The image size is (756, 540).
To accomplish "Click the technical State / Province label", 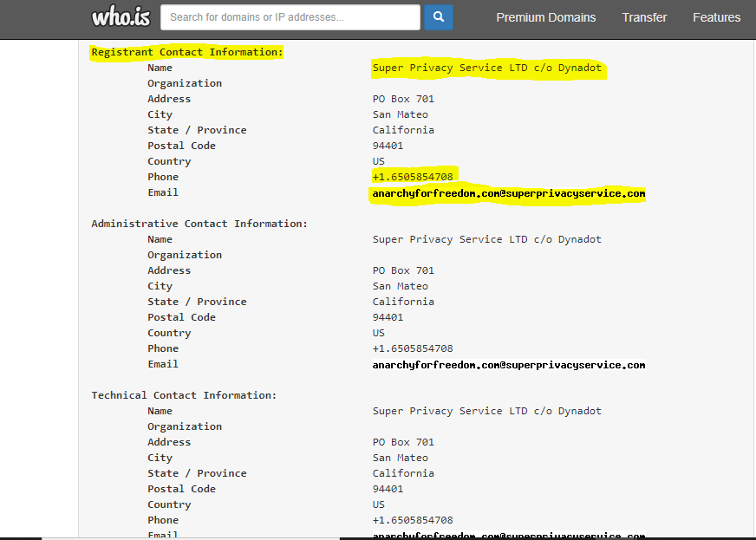I will pos(197,473).
